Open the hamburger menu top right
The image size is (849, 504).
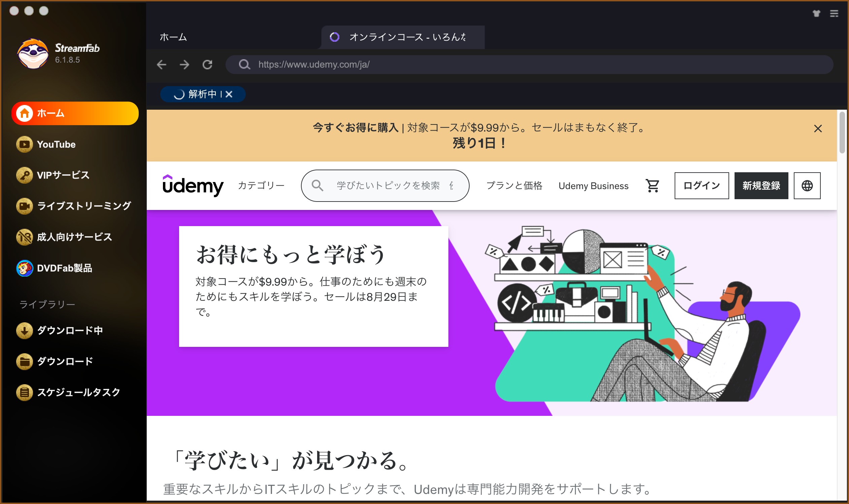[x=834, y=13]
